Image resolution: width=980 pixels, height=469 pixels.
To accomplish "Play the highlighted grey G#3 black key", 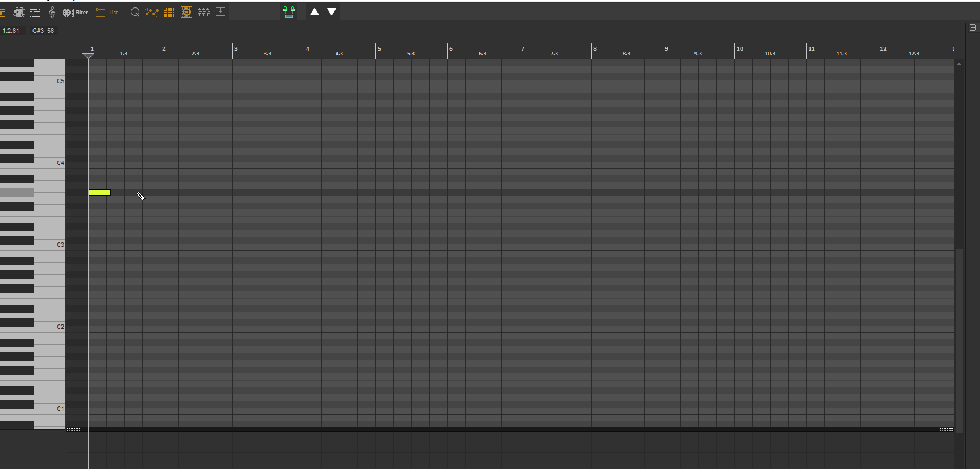I will point(17,193).
